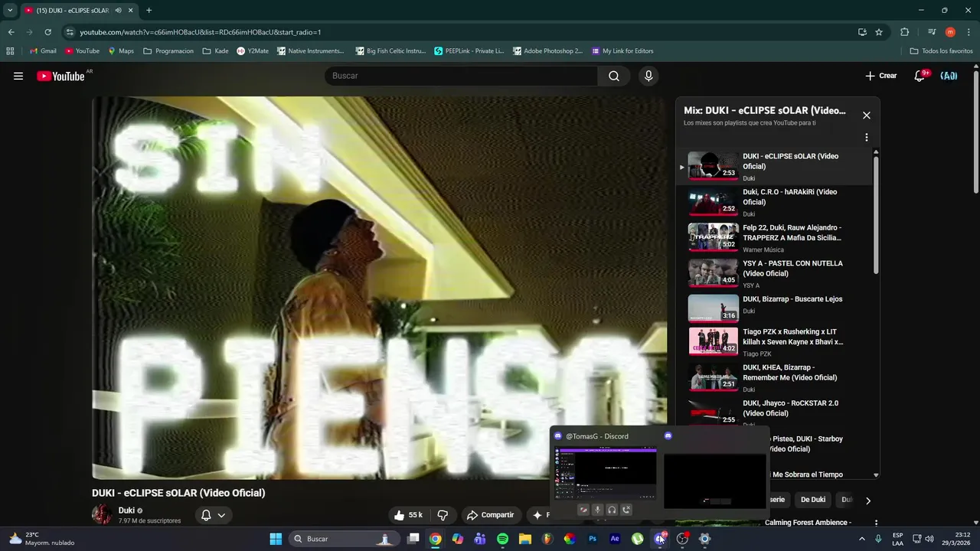Open the Chrome tab search chevron
The width and height of the screenshot is (980, 551).
[x=10, y=11]
